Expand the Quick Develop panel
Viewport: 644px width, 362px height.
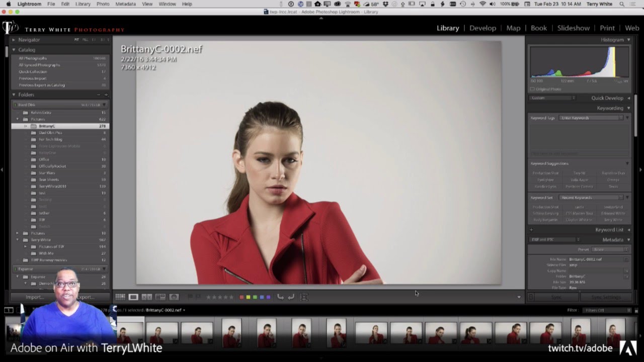pyautogui.click(x=628, y=98)
